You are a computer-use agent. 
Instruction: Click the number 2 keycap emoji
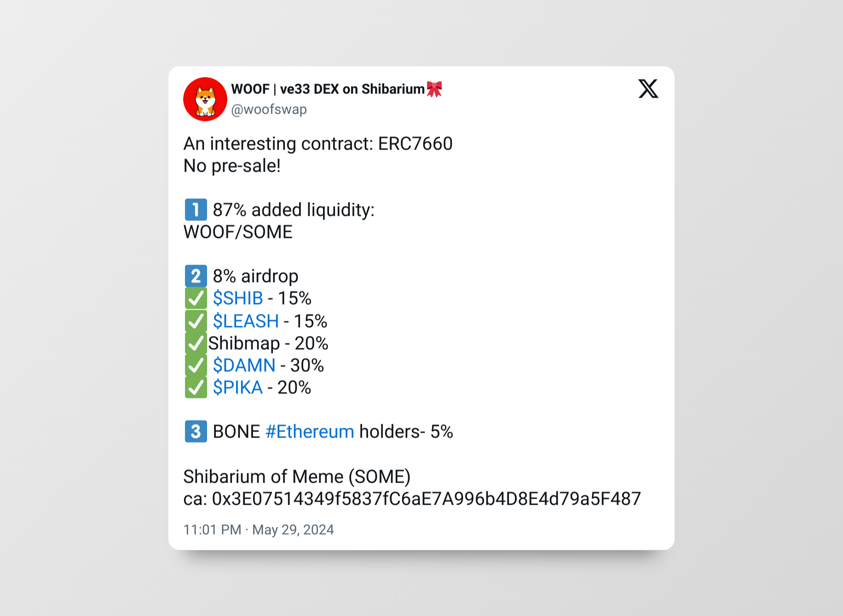[x=196, y=276]
